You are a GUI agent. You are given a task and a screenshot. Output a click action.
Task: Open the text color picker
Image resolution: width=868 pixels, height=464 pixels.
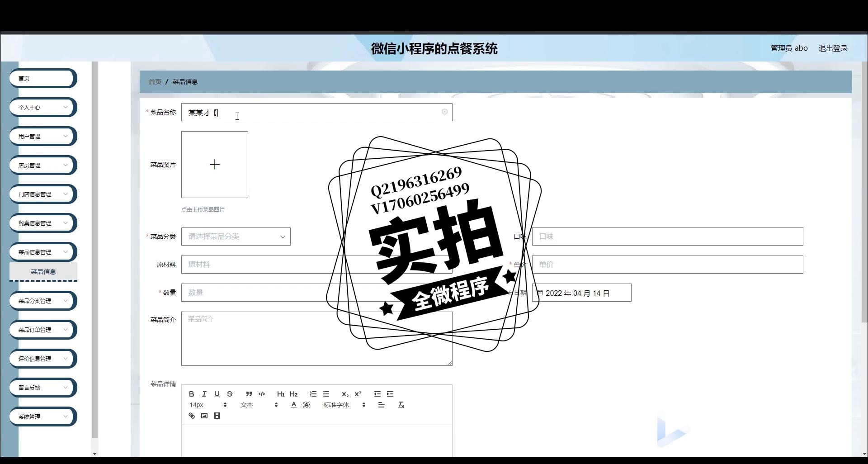click(x=294, y=405)
